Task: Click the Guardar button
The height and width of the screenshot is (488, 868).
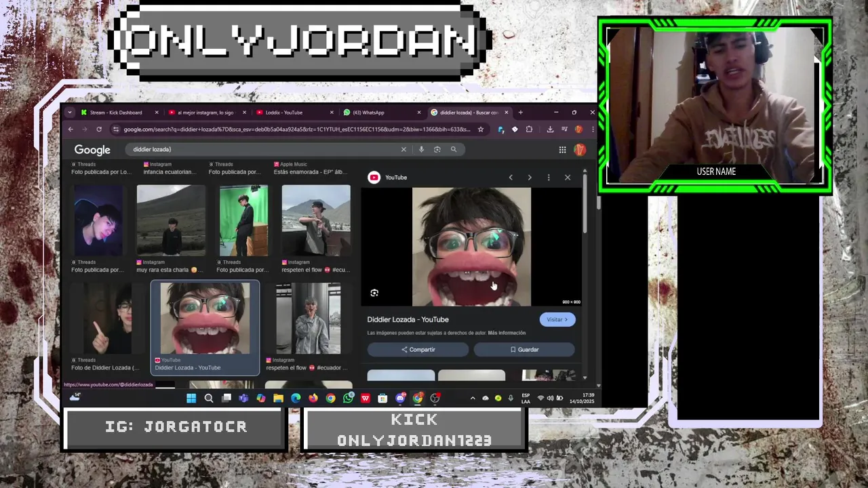Action: [524, 350]
